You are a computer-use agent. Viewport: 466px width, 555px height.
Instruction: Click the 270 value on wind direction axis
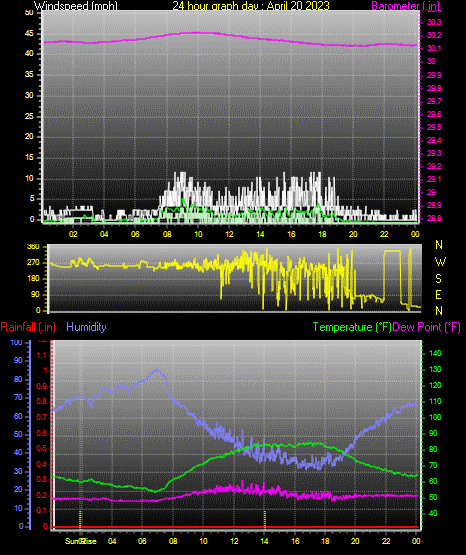pyautogui.click(x=33, y=263)
